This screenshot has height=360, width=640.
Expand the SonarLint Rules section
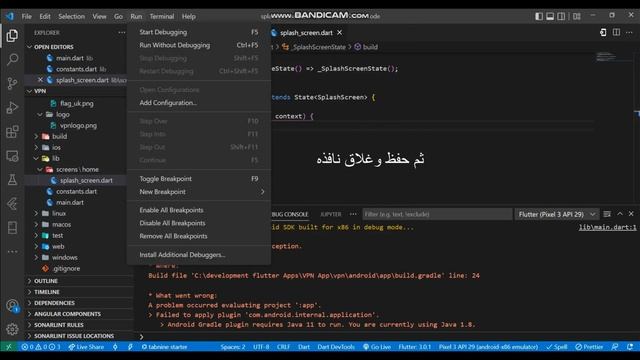[59, 325]
